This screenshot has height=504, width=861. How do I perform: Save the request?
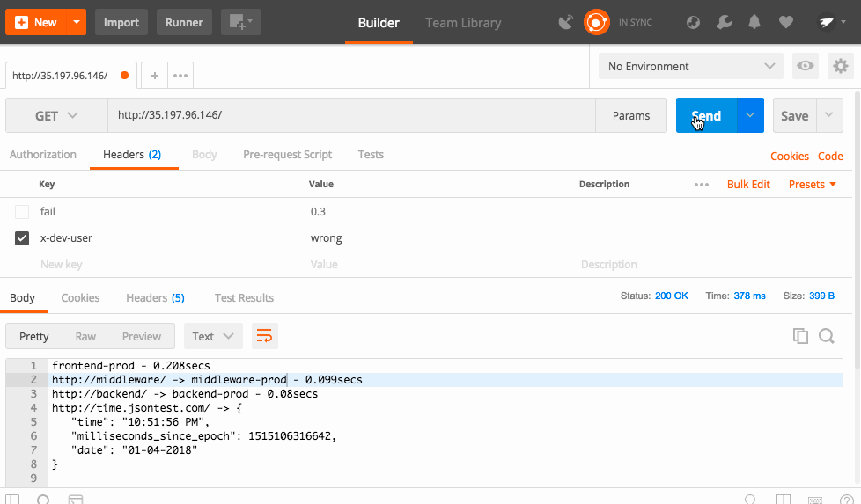pyautogui.click(x=795, y=116)
